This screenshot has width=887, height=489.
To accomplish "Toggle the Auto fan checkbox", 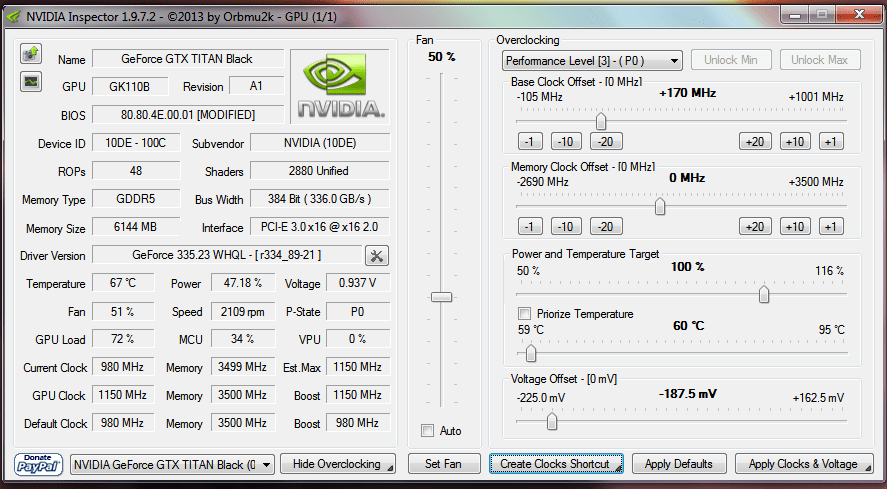I will (x=427, y=431).
